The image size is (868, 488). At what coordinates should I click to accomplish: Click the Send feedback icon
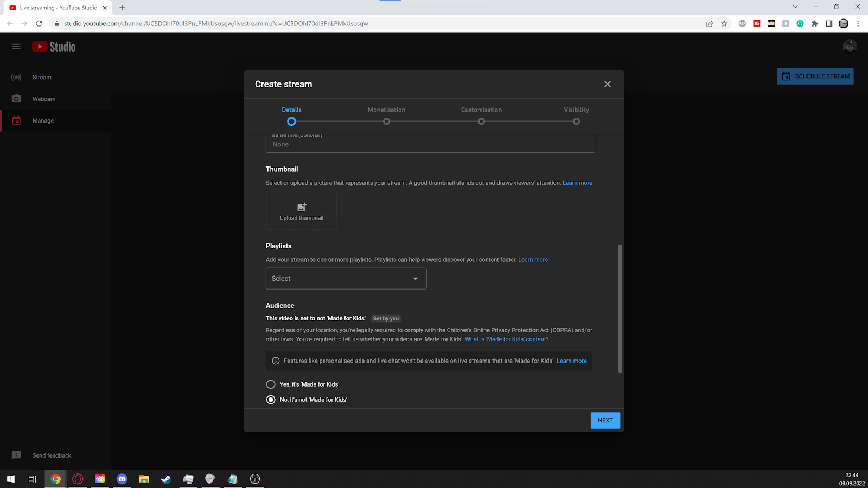[x=16, y=455]
